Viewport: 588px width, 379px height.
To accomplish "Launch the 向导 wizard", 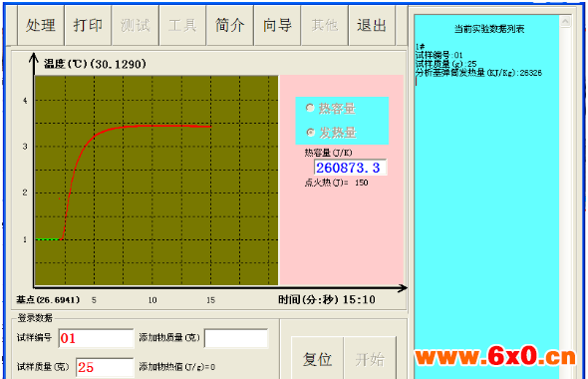I will (277, 25).
